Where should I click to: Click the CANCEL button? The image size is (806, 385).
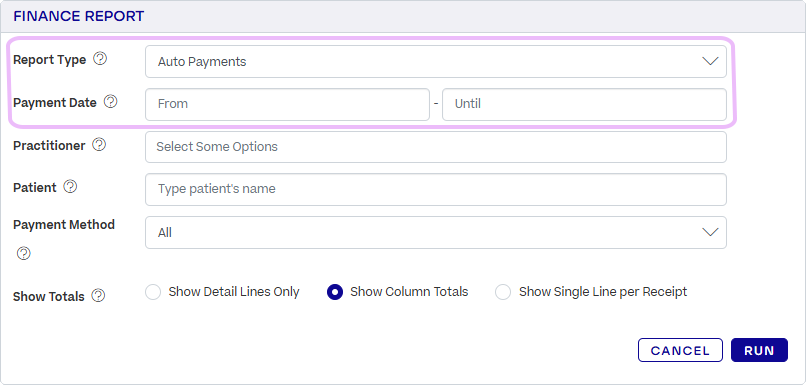[x=680, y=350]
